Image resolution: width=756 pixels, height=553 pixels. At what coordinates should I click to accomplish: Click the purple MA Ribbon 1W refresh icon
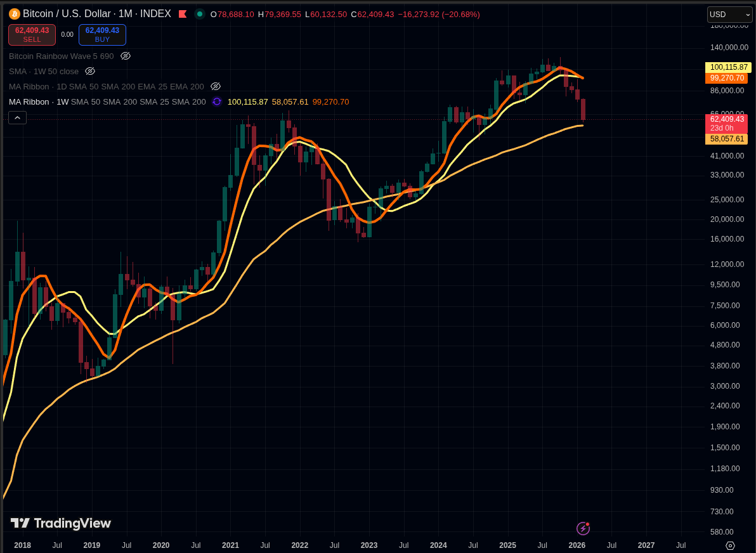217,101
